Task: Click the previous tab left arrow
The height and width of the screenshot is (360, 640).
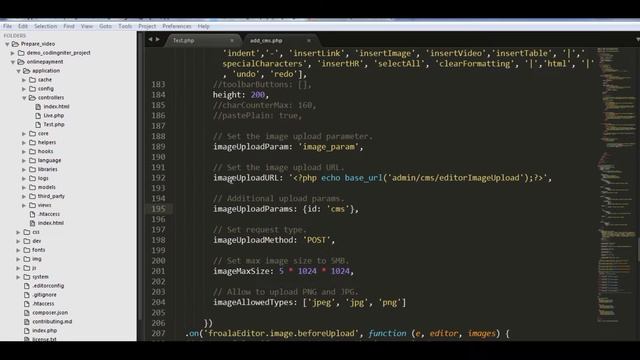Action: pyautogui.click(x=150, y=39)
